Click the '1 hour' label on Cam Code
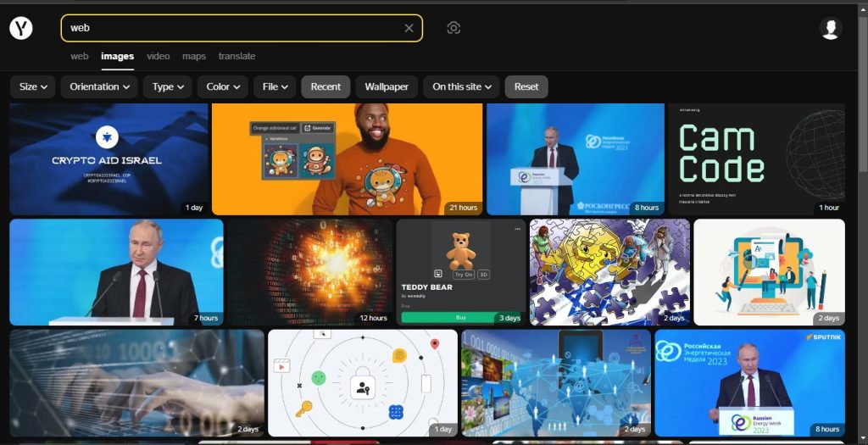Screen dimensions: 868x445 coord(829,208)
